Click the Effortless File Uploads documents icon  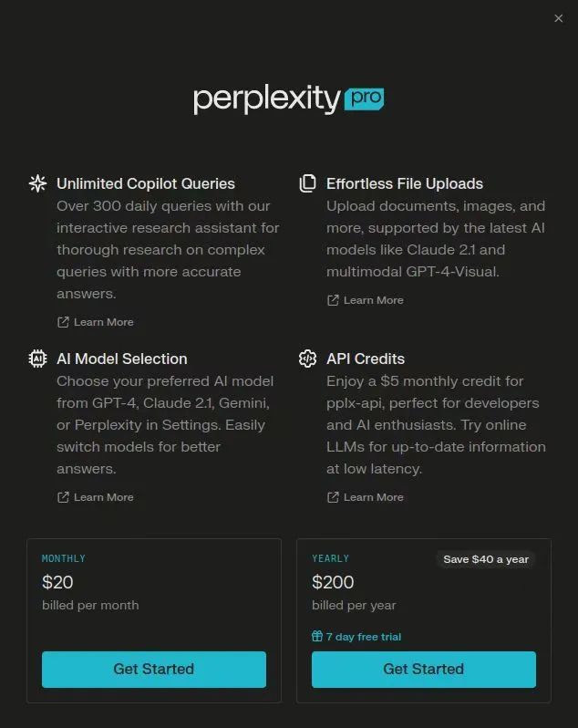point(307,183)
